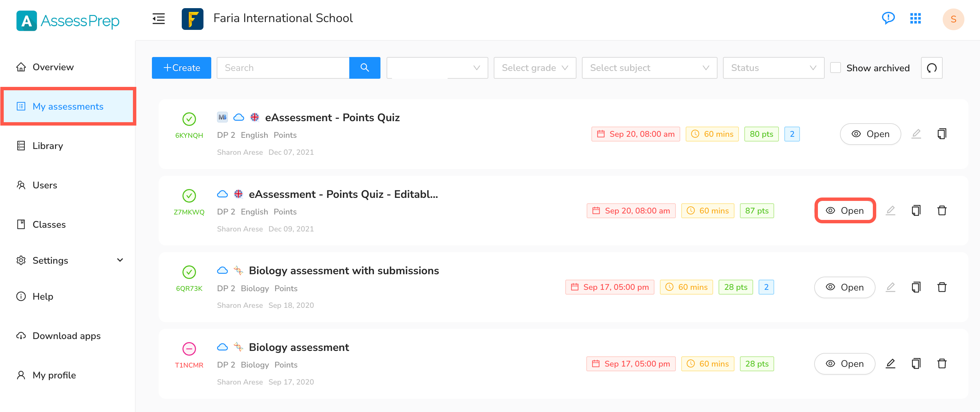This screenshot has height=412, width=980.
Task: Edit the Biology assessment with pencil icon
Action: pos(890,364)
